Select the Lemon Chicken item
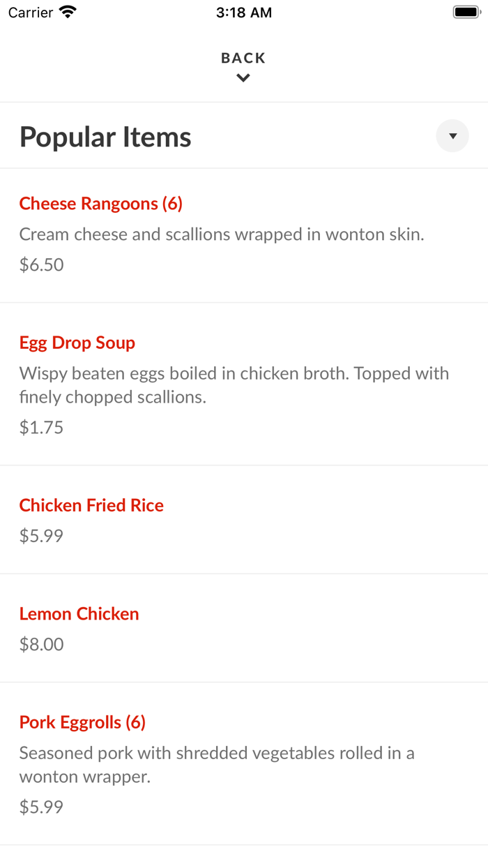The width and height of the screenshot is (488, 868). point(79,614)
